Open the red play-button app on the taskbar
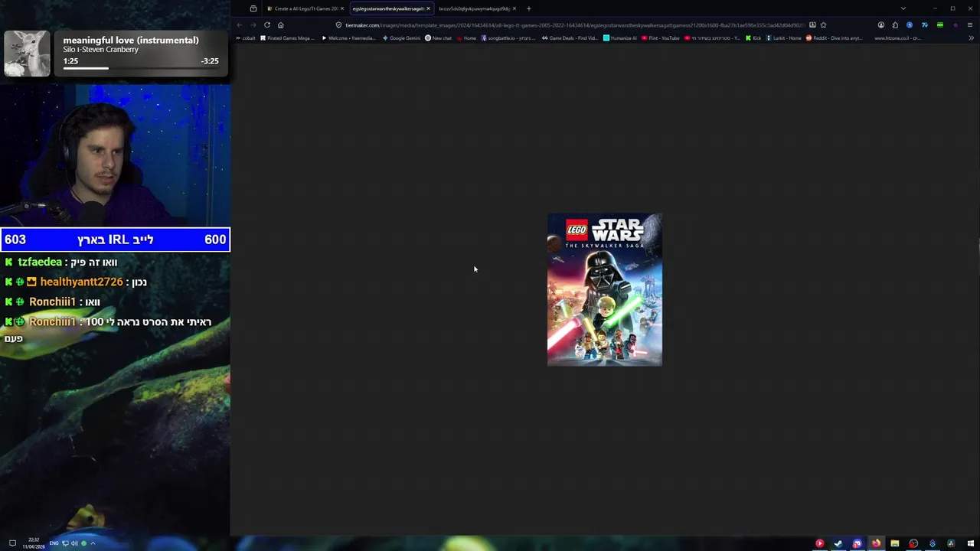980x551 pixels. pyautogui.click(x=819, y=543)
